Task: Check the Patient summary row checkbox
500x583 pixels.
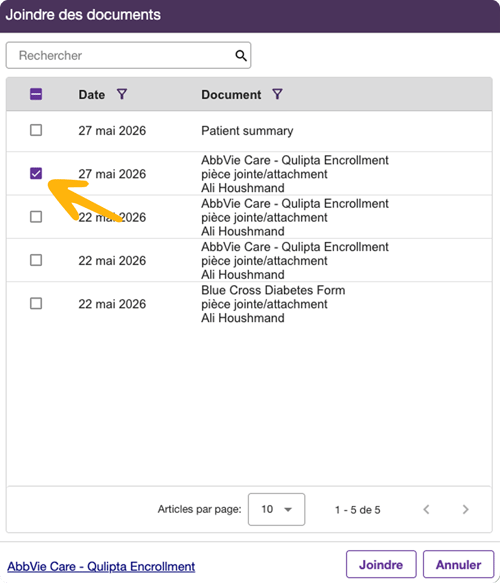Action: click(36, 130)
